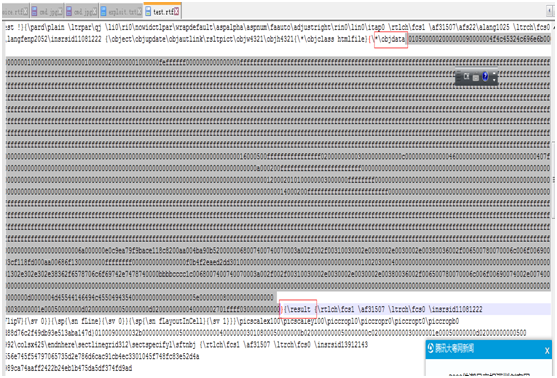Click the highlighted \result keyword in text
Screen dimensions: 557x378
point(298,309)
